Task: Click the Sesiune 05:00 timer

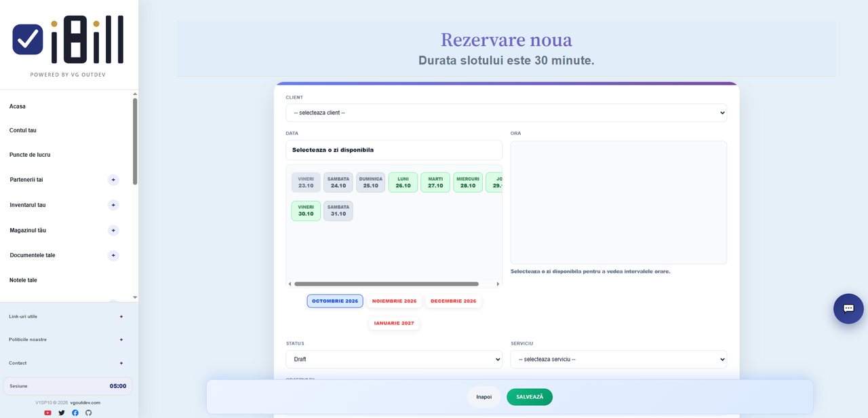Action: tap(68, 386)
